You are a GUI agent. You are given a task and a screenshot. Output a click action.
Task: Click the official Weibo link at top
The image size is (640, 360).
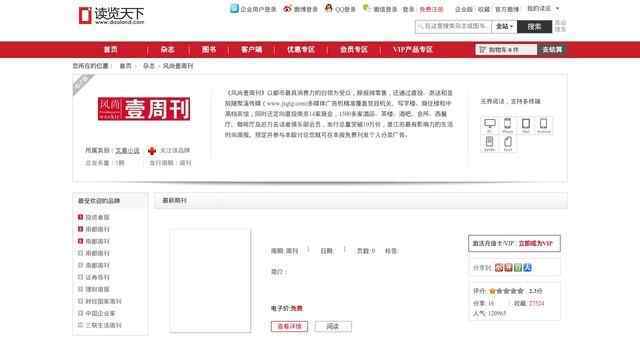click(x=507, y=9)
